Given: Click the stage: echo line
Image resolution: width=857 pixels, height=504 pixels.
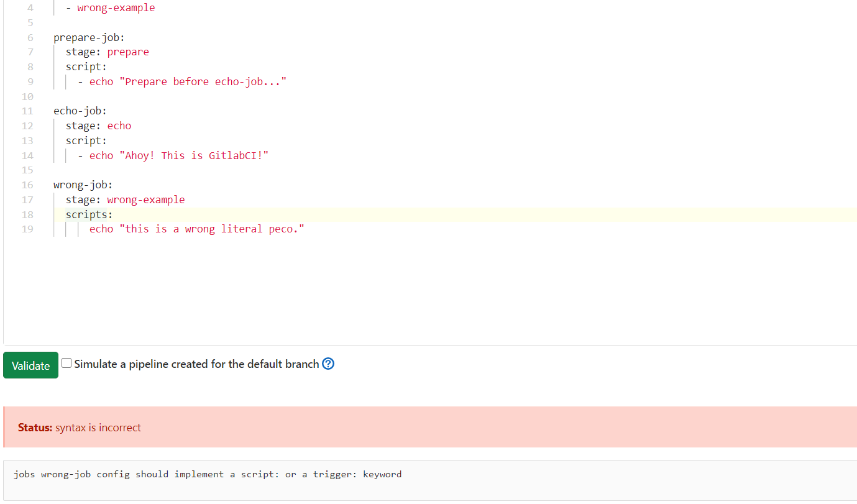Looking at the screenshot, I should tap(98, 126).
